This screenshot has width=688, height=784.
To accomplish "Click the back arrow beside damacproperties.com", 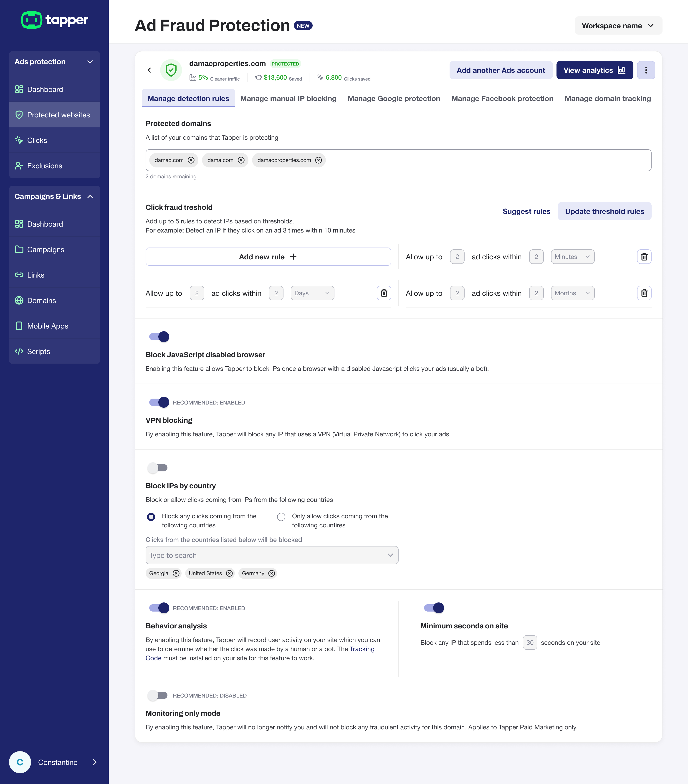I will 149,70.
